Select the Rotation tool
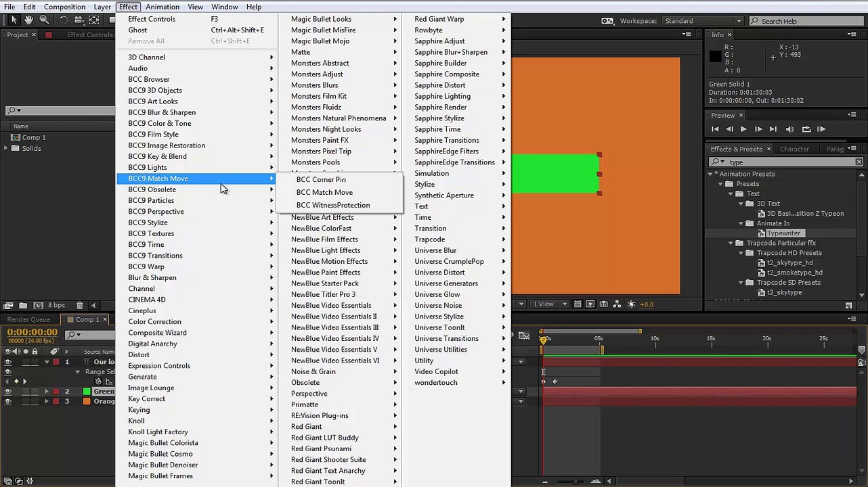 [64, 20]
